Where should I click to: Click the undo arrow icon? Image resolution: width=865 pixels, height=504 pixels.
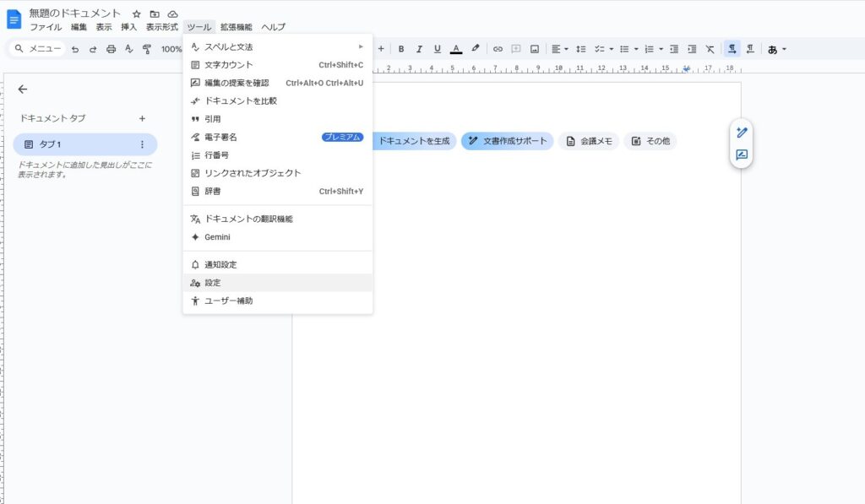click(x=75, y=49)
